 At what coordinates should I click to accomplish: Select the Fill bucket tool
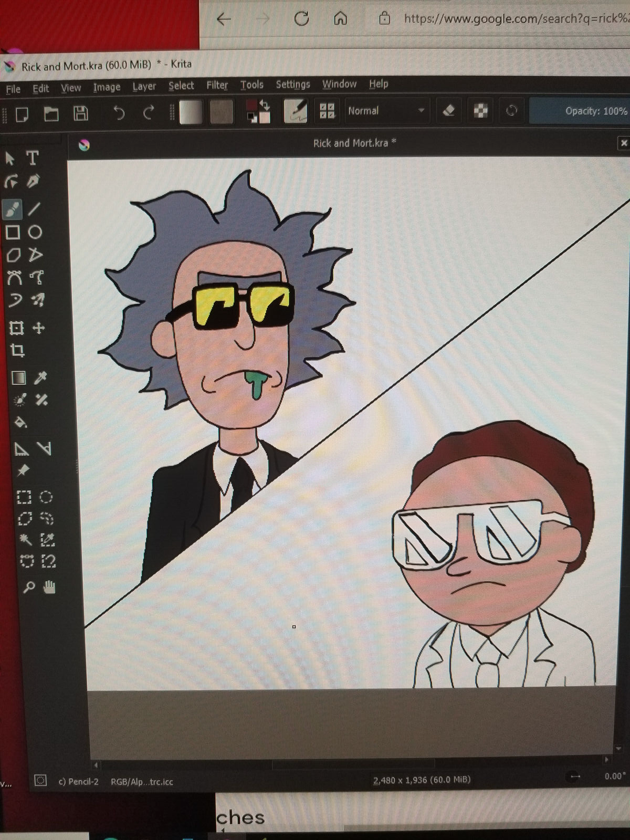20,423
